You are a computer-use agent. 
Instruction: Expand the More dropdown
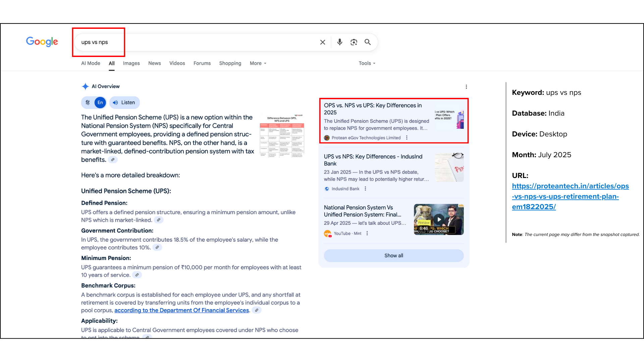coord(258,63)
